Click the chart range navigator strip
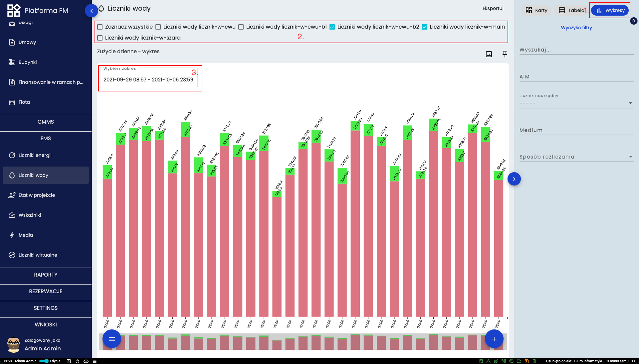The image size is (639, 364). 303,342
